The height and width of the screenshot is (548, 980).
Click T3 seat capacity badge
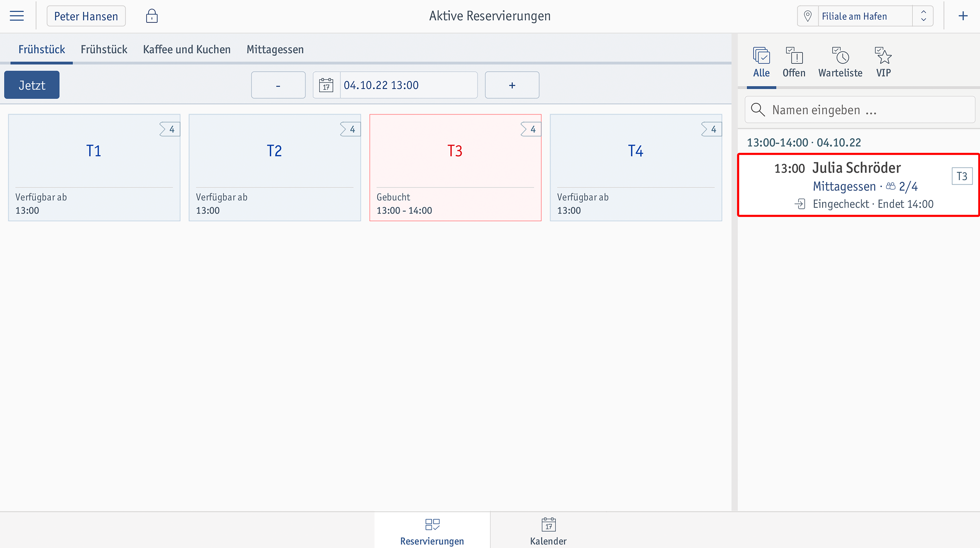[x=531, y=129]
